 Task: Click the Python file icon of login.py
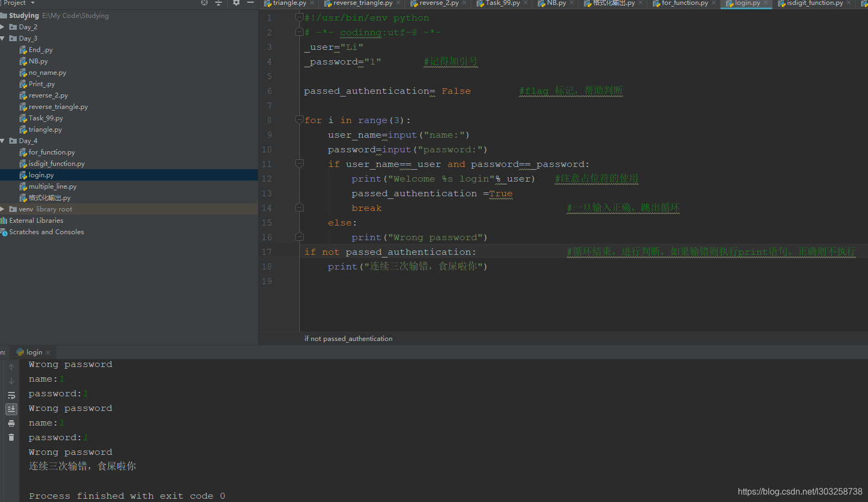point(23,175)
